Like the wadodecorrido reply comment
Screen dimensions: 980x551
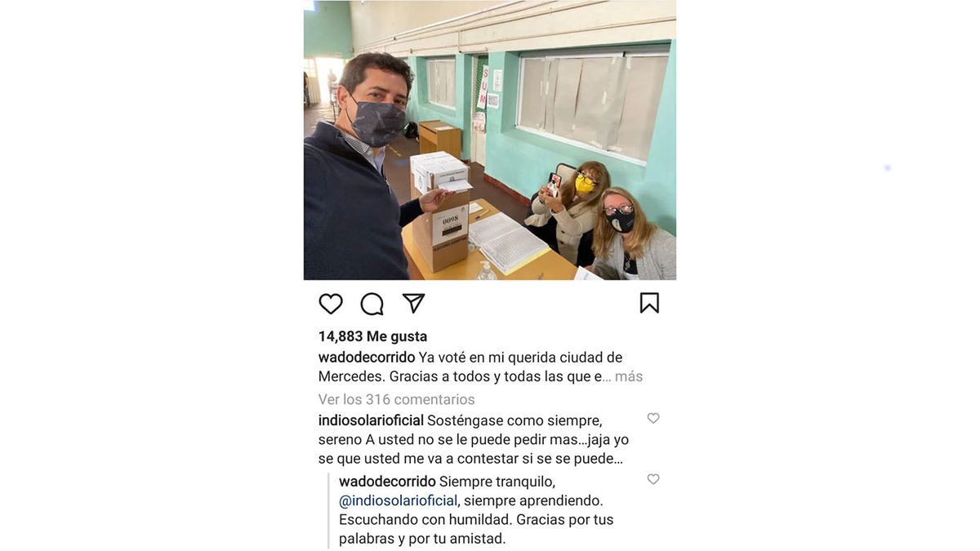point(653,479)
